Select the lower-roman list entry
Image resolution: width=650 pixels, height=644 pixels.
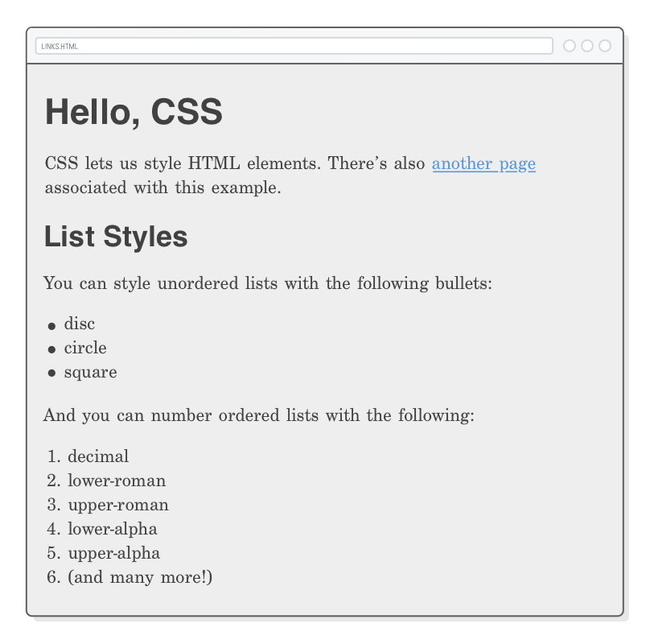coord(115,481)
